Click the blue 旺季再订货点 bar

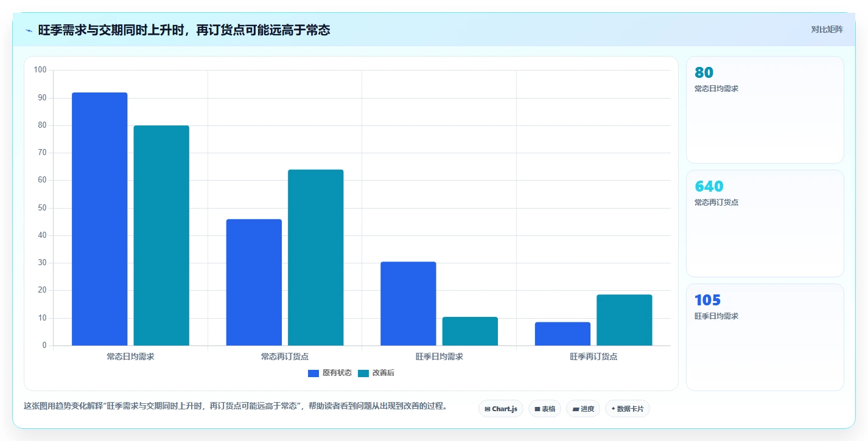point(562,334)
